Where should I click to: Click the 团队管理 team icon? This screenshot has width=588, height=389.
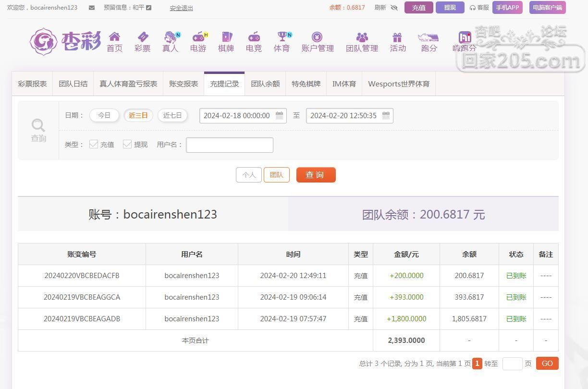click(x=362, y=37)
